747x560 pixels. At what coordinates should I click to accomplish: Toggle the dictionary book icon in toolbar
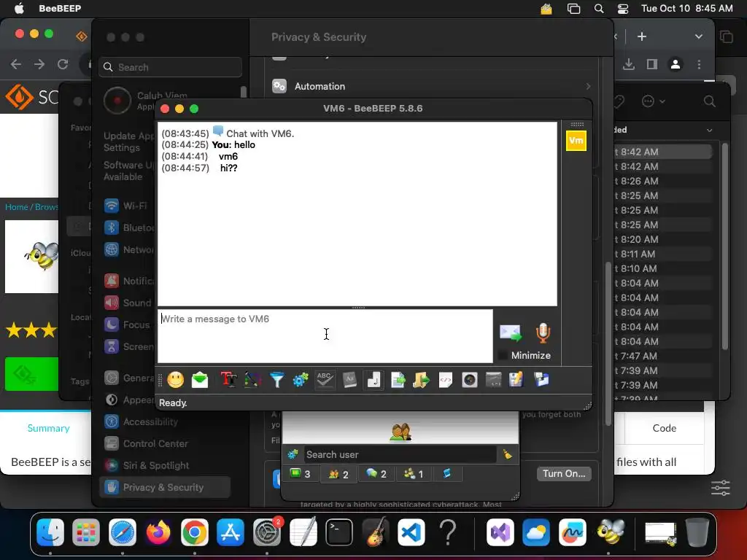click(x=349, y=380)
